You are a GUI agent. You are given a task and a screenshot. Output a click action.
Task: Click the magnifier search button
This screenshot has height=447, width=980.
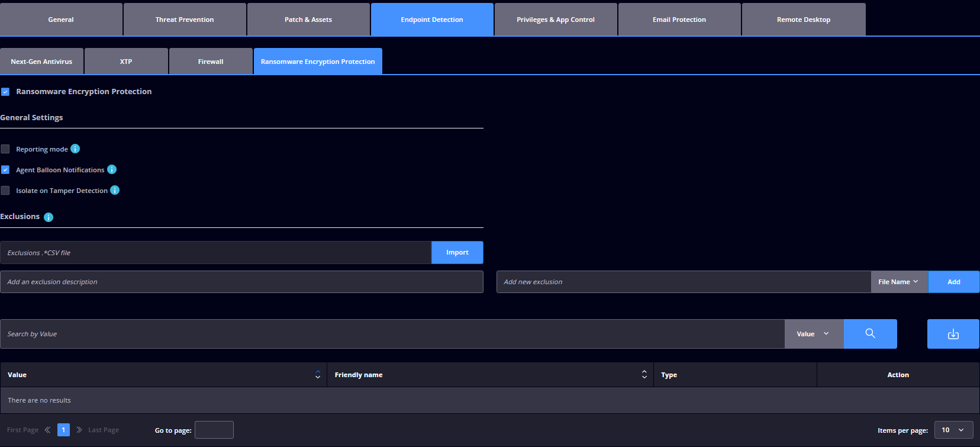(x=870, y=334)
